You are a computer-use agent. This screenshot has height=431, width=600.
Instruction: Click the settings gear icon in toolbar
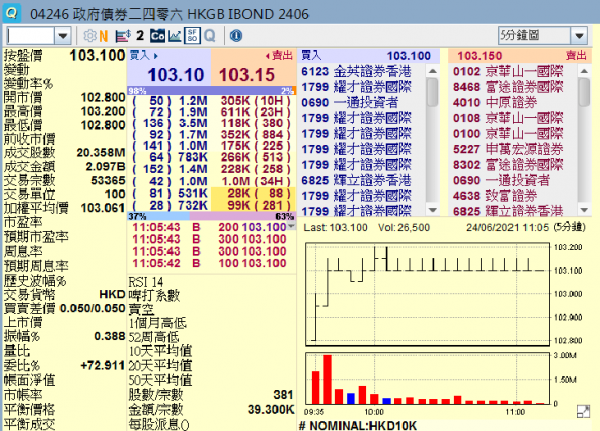[87, 35]
